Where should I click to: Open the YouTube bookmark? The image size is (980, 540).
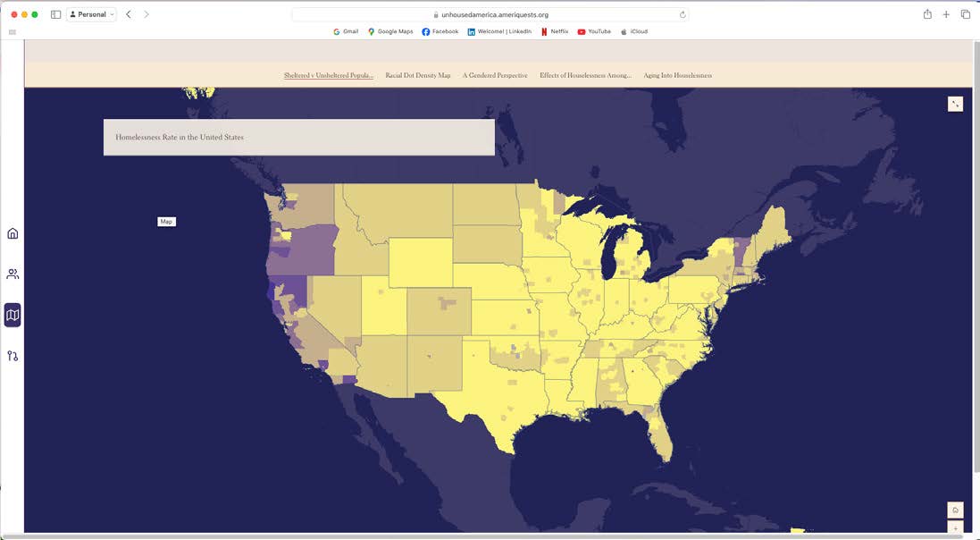click(594, 31)
